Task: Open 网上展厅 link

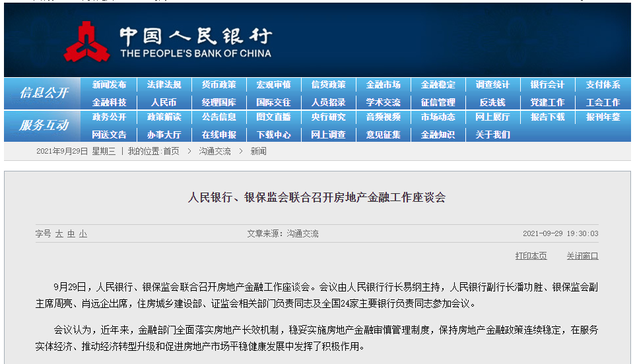Action: pos(492,117)
